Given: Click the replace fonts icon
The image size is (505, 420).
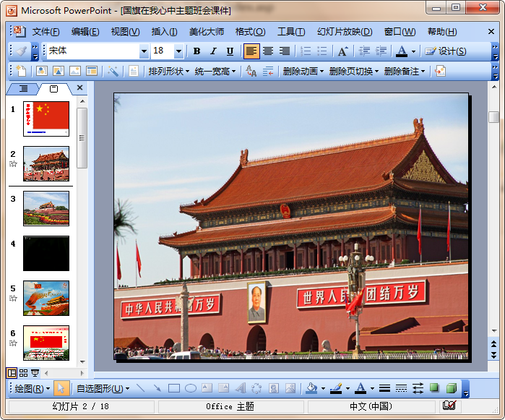Looking at the screenshot, I should coord(251,71).
